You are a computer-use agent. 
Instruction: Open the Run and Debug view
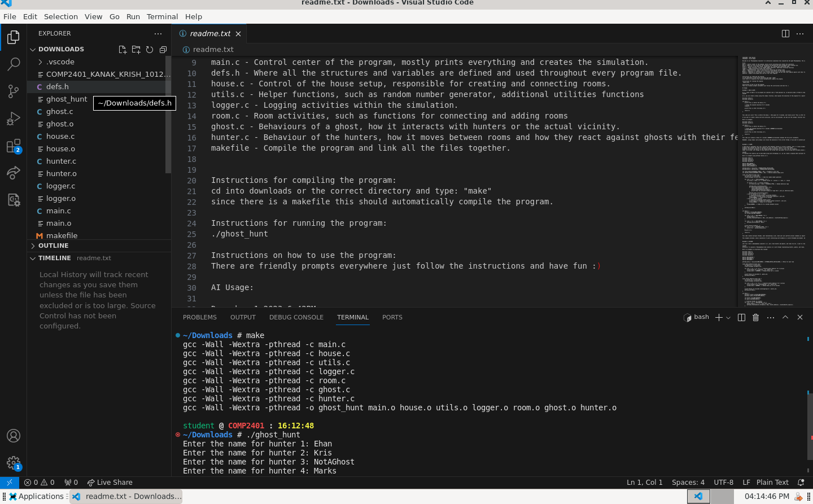pyautogui.click(x=14, y=119)
